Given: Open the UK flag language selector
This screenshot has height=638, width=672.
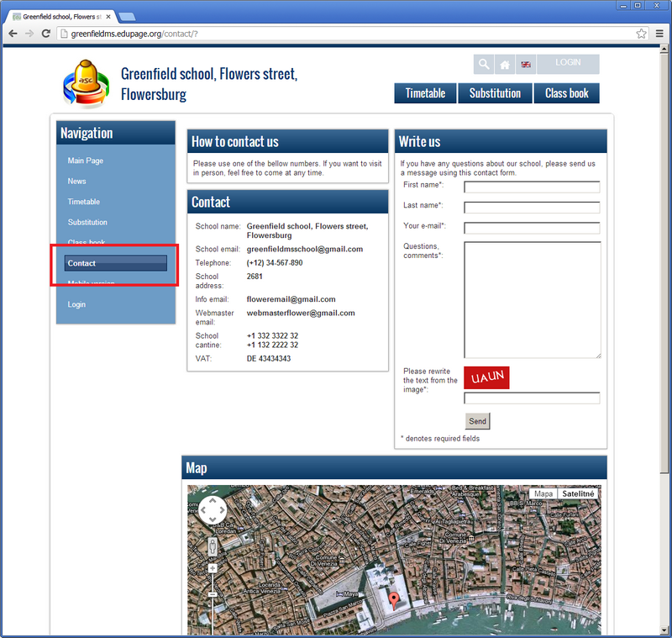Looking at the screenshot, I should tap(526, 65).
